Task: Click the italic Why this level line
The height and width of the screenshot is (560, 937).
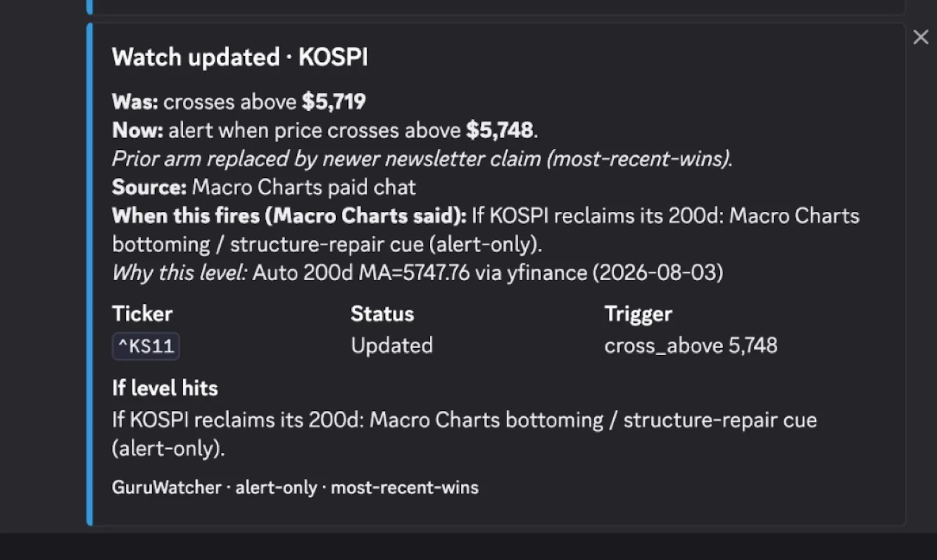Action: click(x=418, y=273)
